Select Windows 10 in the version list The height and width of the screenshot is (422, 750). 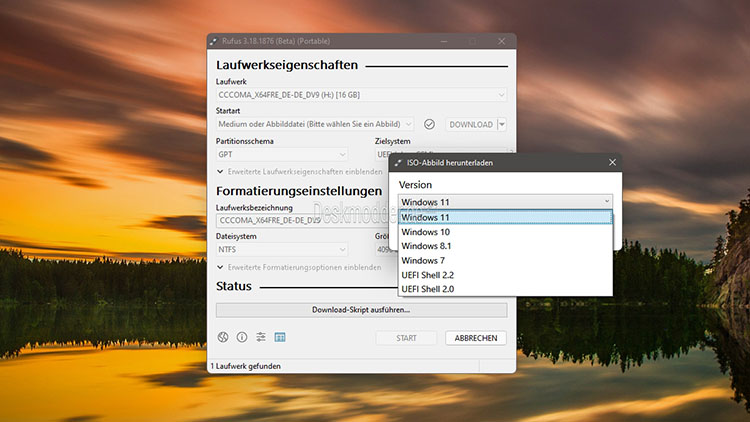click(x=505, y=232)
